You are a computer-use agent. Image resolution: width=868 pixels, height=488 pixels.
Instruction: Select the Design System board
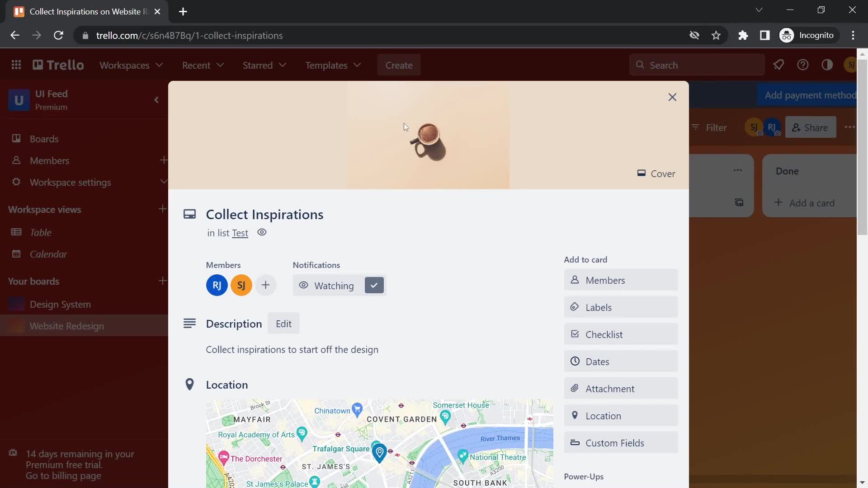tap(60, 304)
